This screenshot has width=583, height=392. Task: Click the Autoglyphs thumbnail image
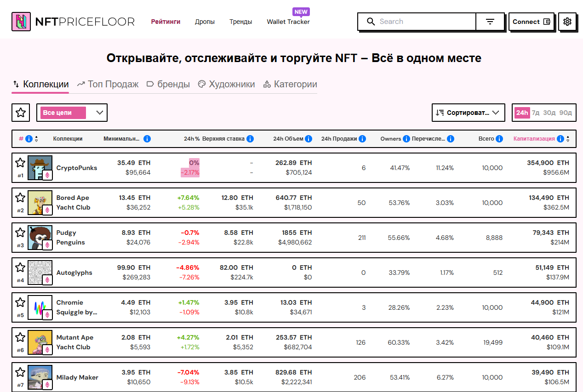tap(40, 273)
